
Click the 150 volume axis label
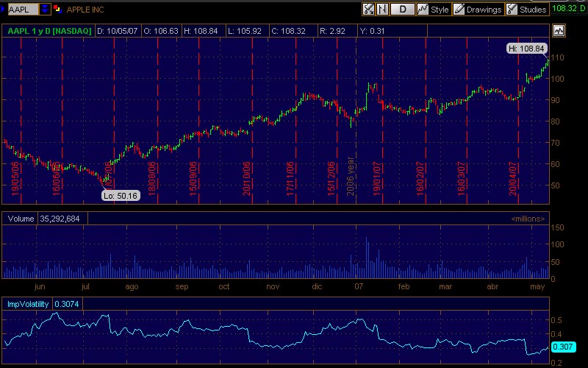coord(557,227)
